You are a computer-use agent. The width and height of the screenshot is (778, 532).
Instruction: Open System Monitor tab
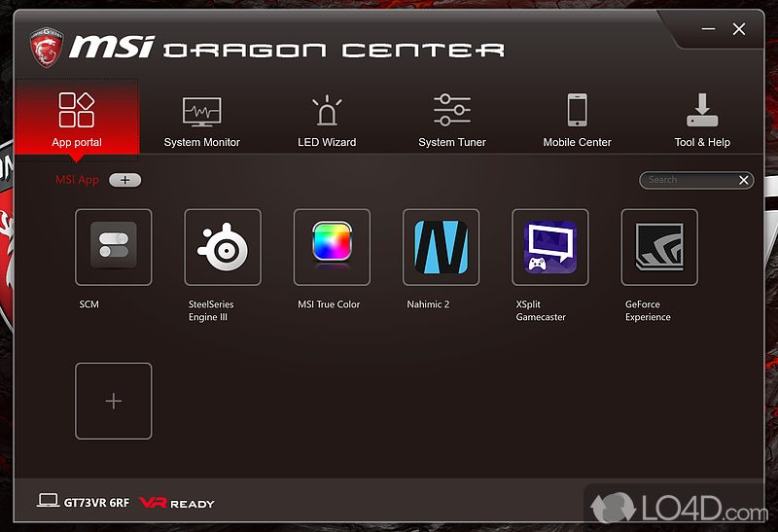click(202, 122)
